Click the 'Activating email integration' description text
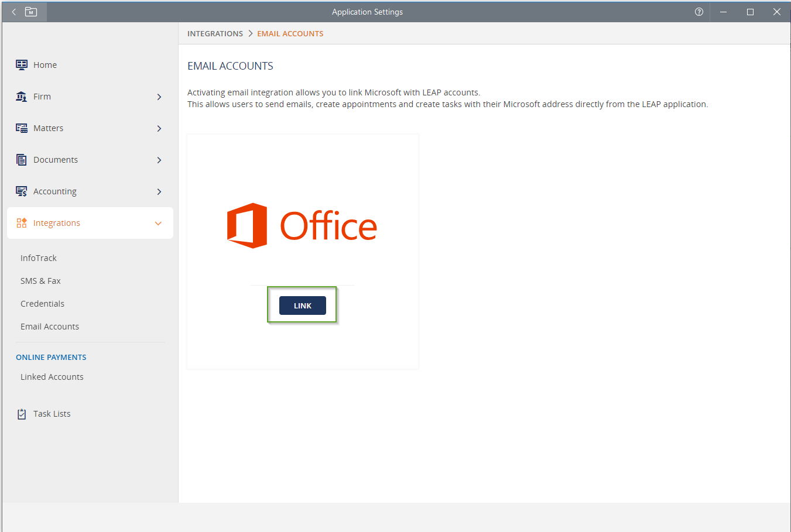 click(334, 92)
